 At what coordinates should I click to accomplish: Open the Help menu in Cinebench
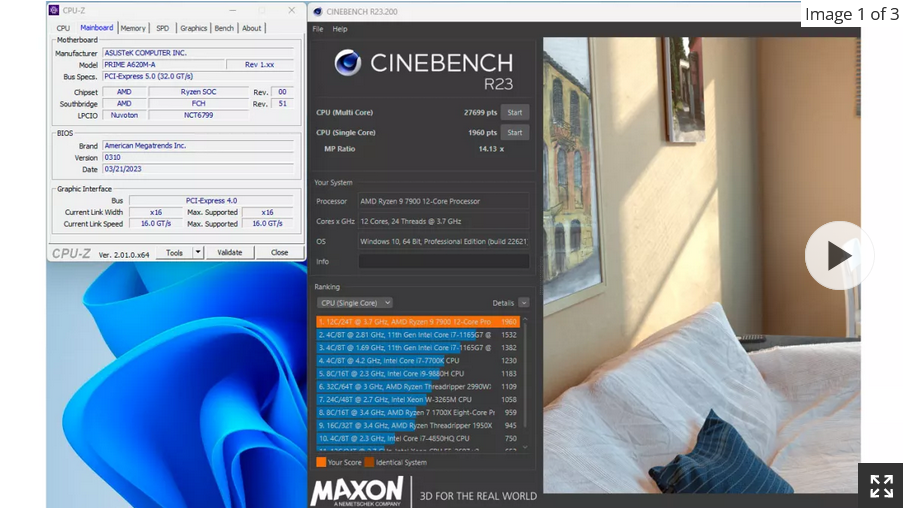point(340,29)
